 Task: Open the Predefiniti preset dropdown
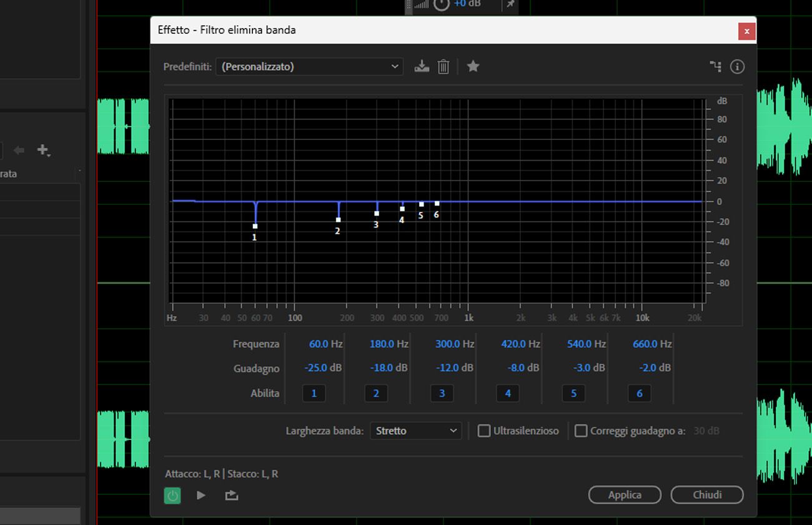point(309,66)
